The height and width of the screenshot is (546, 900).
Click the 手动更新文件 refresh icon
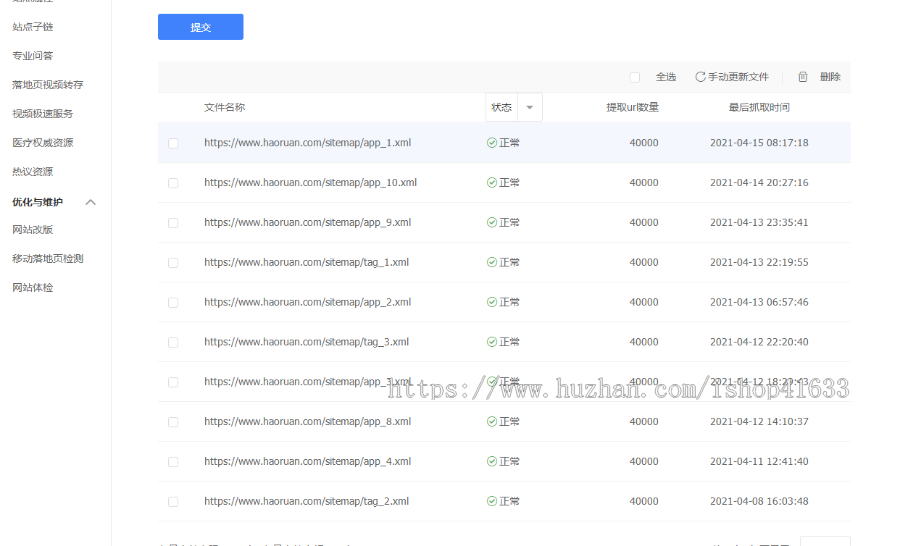tap(700, 77)
